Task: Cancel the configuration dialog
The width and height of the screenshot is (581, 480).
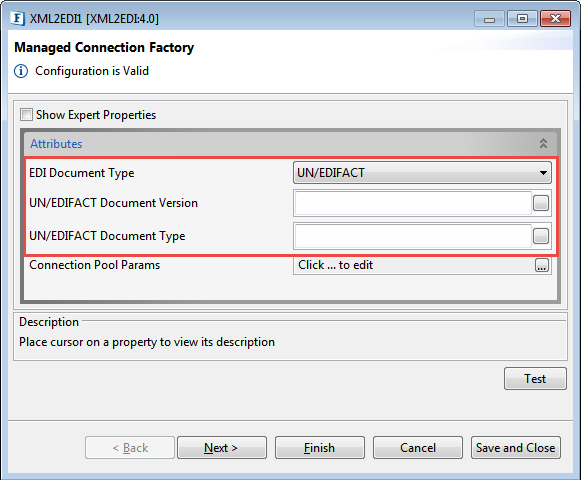Action: coord(418,448)
